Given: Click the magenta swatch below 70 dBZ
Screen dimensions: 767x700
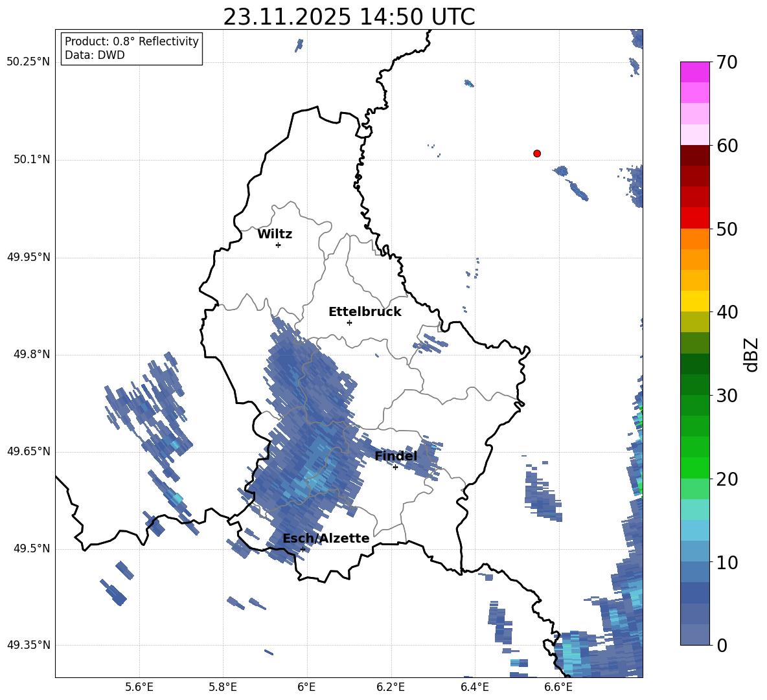Looking at the screenshot, I should pos(694,72).
